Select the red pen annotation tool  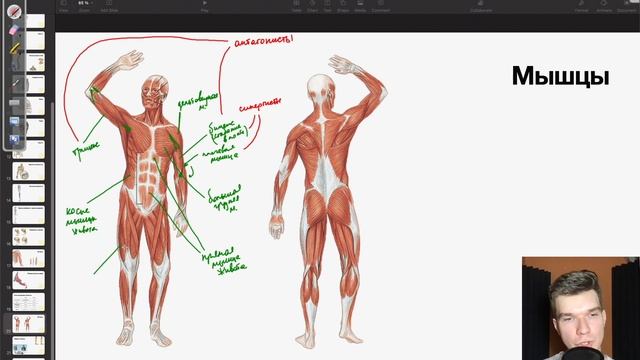tap(14, 12)
